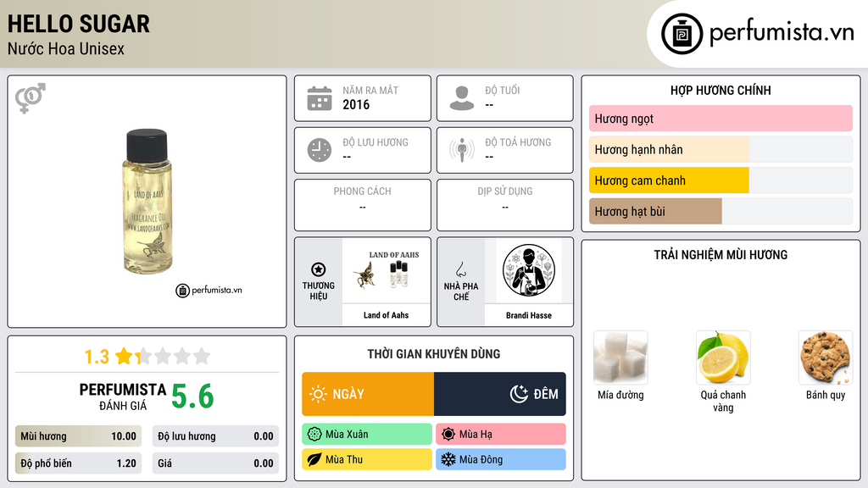Screen dimensions: 868x488
Task: Click the leaf icon beside Mùa Thu
Action: [314, 459]
